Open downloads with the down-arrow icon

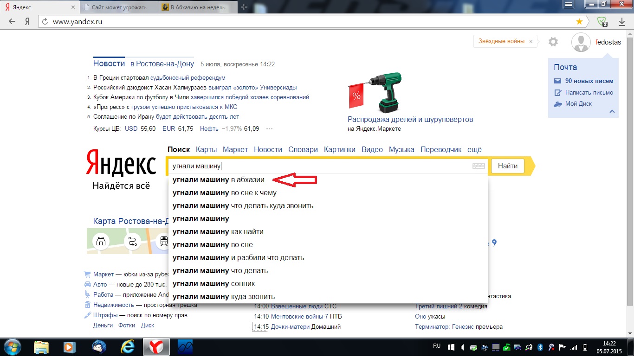click(x=622, y=21)
